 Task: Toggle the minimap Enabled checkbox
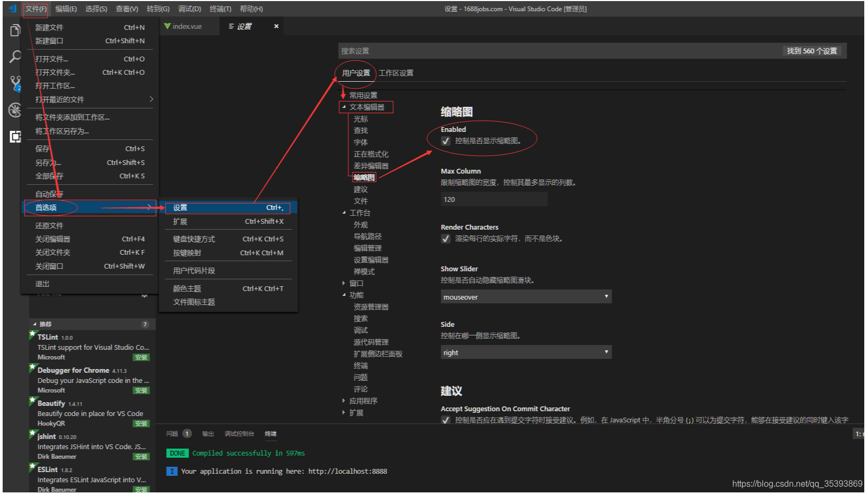point(445,141)
